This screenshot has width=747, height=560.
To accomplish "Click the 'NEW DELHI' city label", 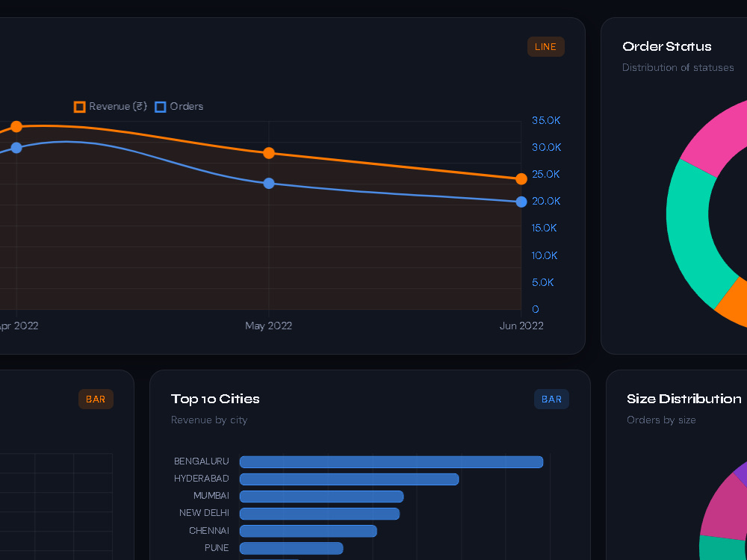I will click(204, 513).
